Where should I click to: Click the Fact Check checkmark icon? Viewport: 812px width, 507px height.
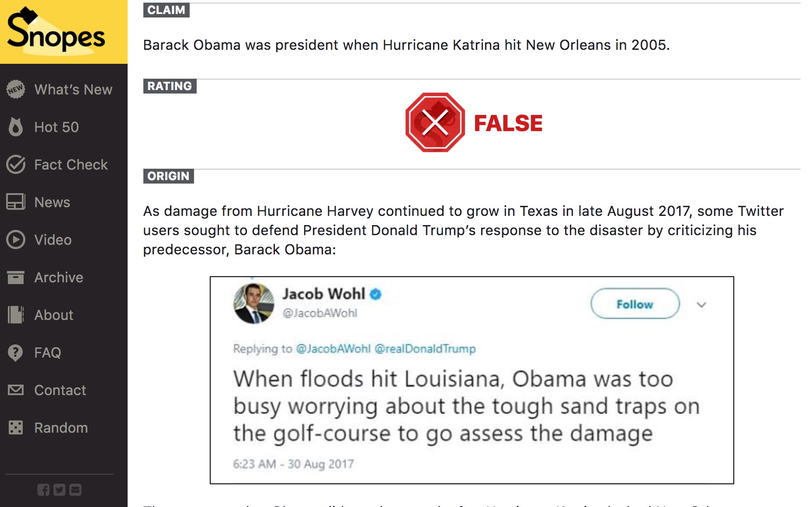[16, 165]
